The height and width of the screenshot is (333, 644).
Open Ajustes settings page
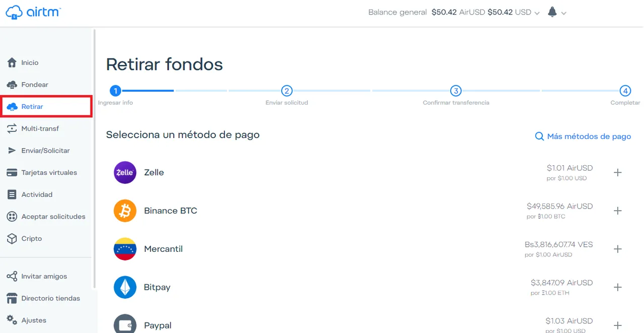(x=34, y=320)
